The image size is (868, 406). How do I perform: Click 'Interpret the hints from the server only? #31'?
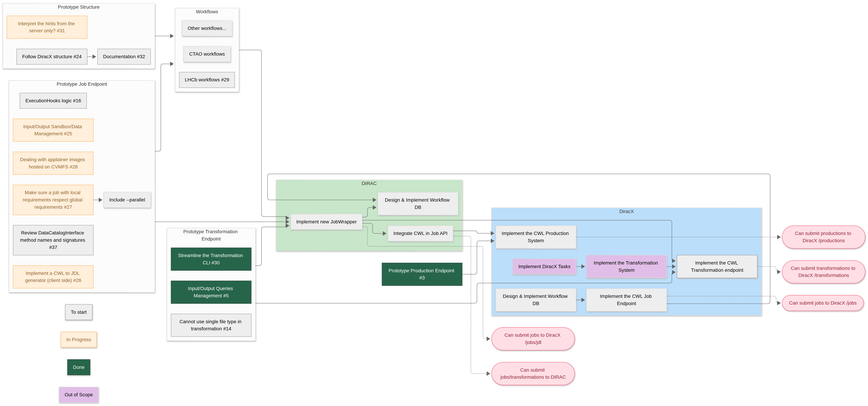click(47, 27)
